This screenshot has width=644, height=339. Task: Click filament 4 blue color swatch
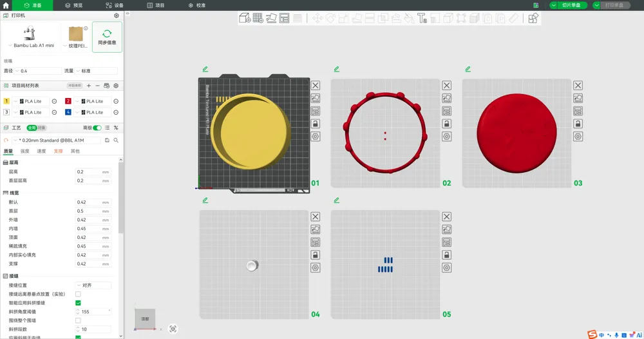click(x=68, y=112)
